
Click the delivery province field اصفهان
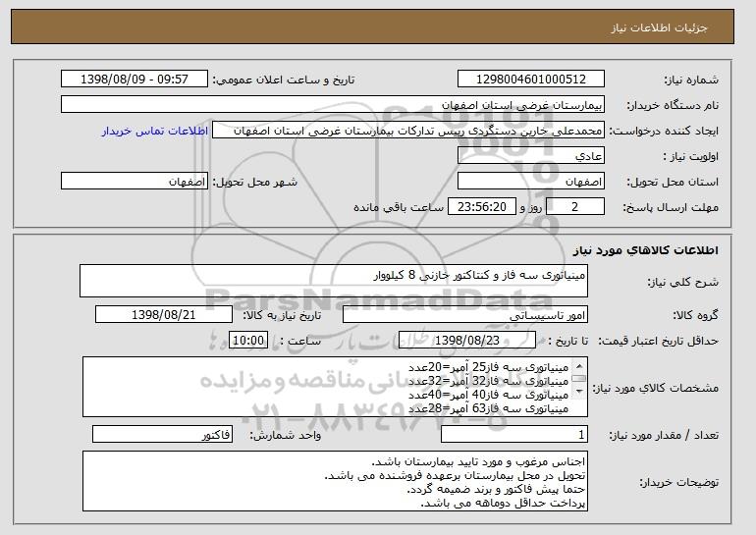click(531, 182)
